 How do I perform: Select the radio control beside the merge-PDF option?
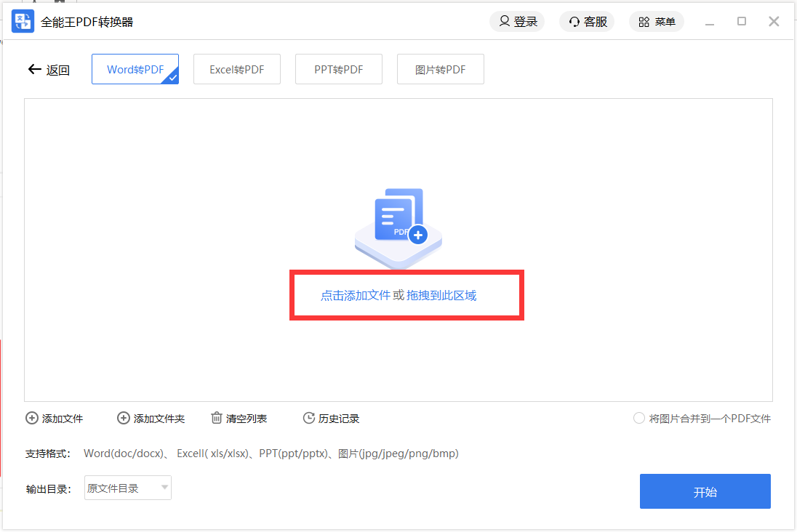638,418
